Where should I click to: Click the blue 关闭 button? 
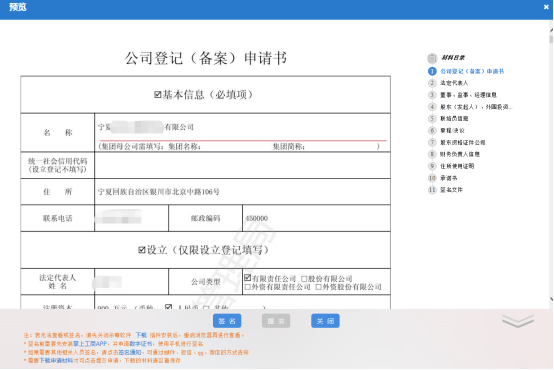[x=325, y=321]
